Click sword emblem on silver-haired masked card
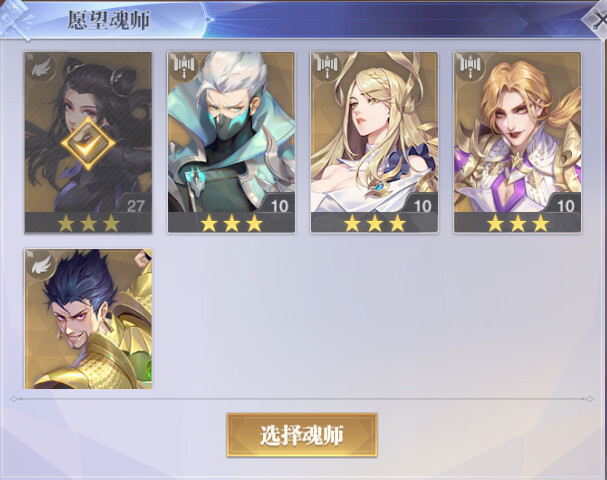The image size is (607, 480). [x=184, y=67]
